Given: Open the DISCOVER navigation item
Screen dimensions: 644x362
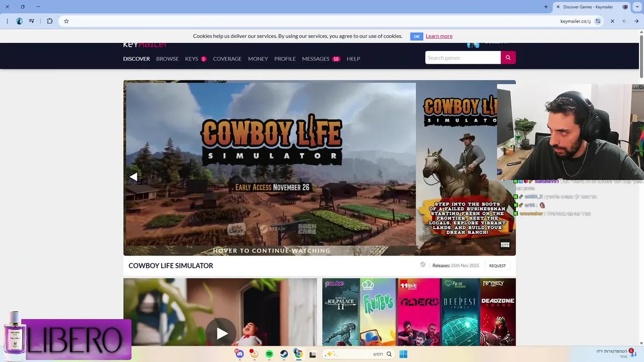Looking at the screenshot, I should pyautogui.click(x=136, y=59).
